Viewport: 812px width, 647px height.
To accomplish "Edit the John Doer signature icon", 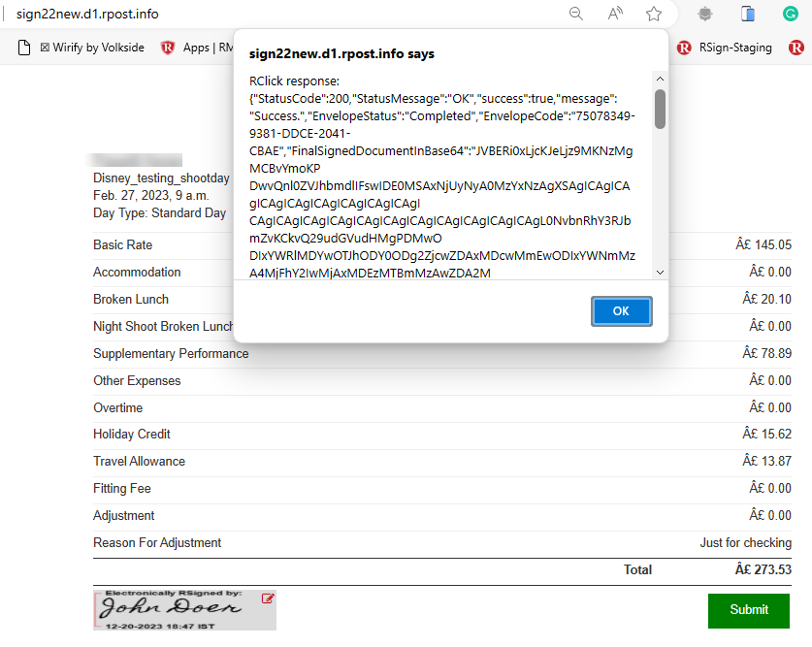I will (x=268, y=599).
